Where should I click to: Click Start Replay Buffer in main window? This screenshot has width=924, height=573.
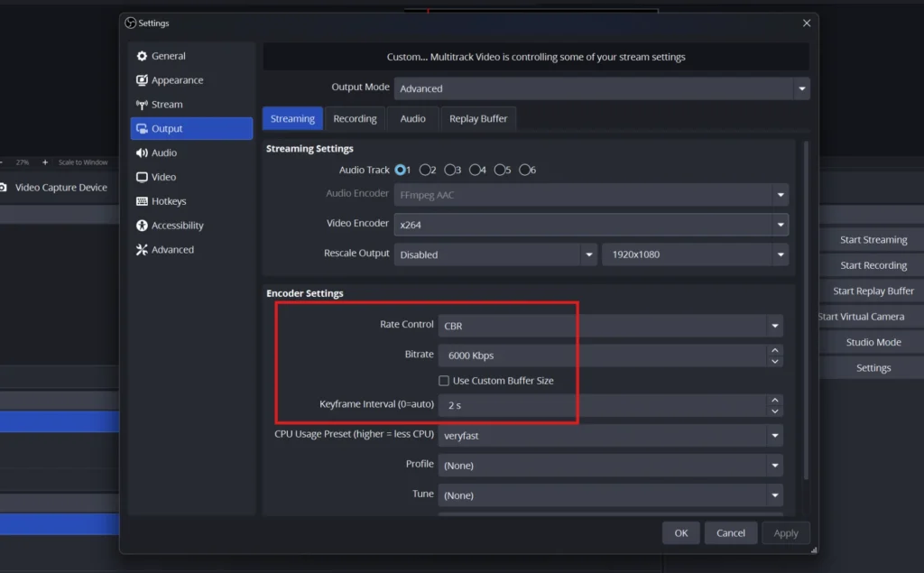pyautogui.click(x=873, y=291)
